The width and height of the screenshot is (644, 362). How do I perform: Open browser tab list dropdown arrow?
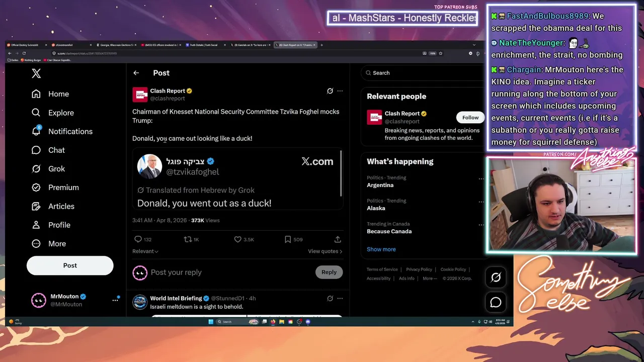click(474, 45)
